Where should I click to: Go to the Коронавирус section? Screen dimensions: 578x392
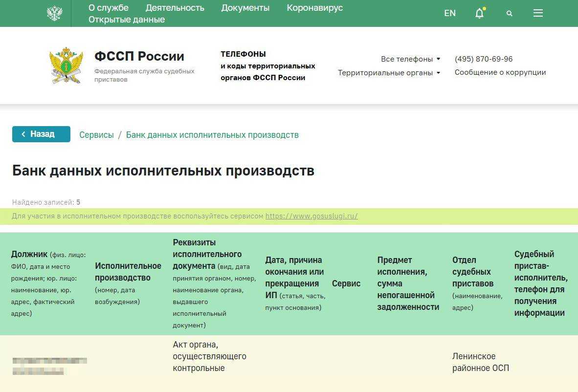[x=314, y=8]
